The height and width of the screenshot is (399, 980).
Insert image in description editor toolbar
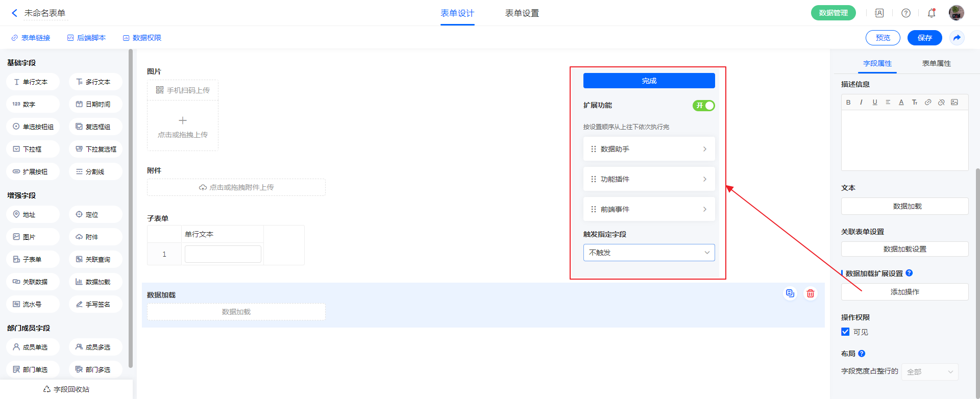[954, 102]
